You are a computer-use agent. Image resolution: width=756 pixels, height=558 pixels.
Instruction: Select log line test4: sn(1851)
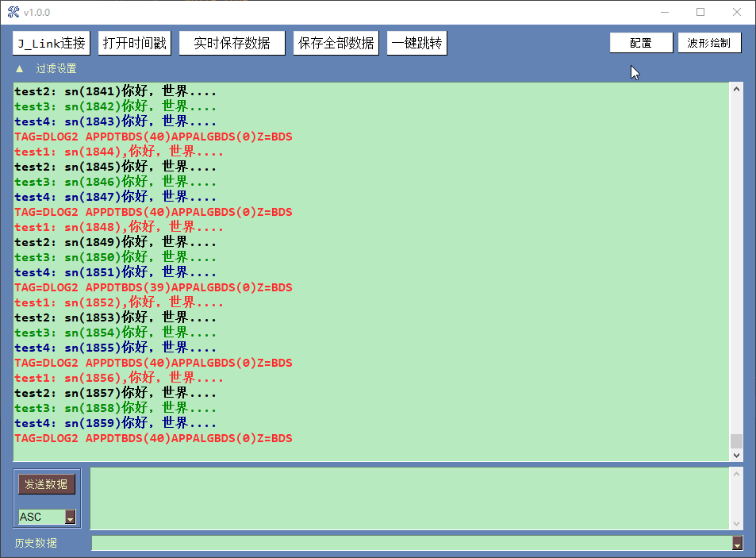(x=116, y=272)
